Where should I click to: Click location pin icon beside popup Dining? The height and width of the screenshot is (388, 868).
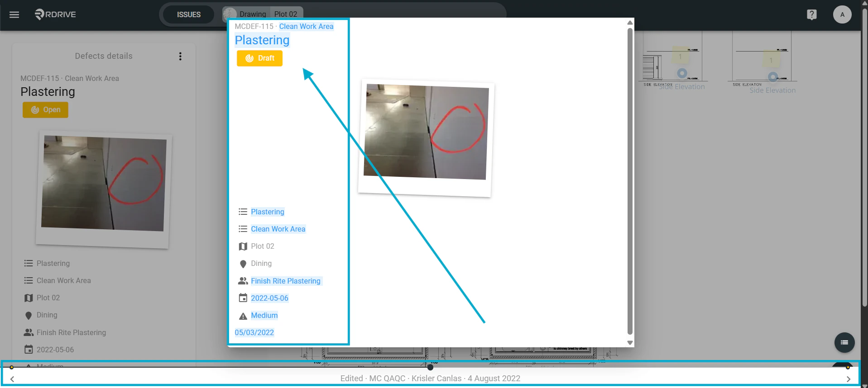coord(243,264)
